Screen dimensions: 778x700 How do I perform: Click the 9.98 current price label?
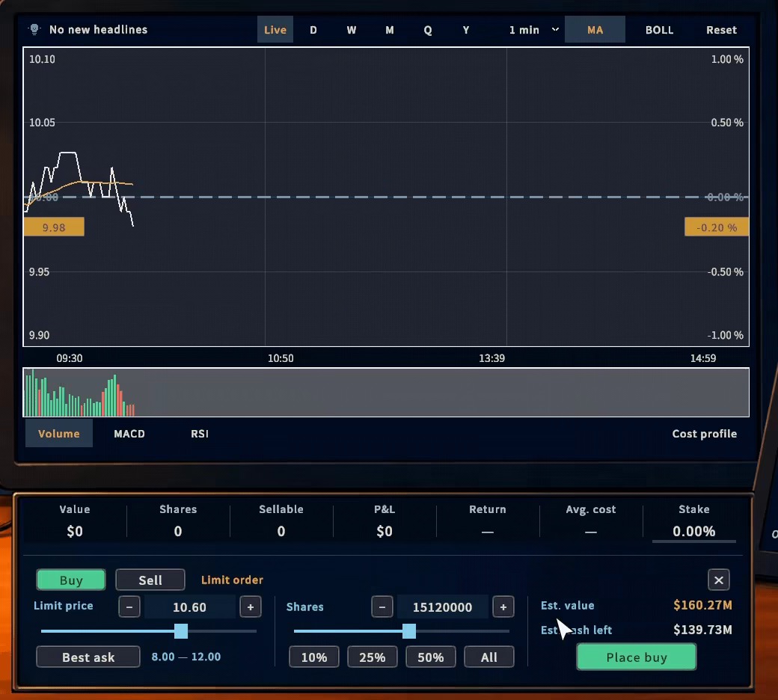(x=54, y=227)
